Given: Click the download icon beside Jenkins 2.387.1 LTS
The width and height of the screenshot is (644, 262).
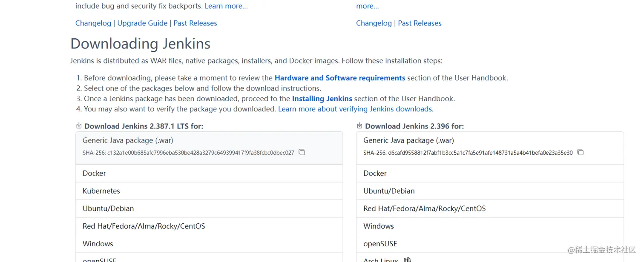Looking at the screenshot, I should click(x=79, y=125).
